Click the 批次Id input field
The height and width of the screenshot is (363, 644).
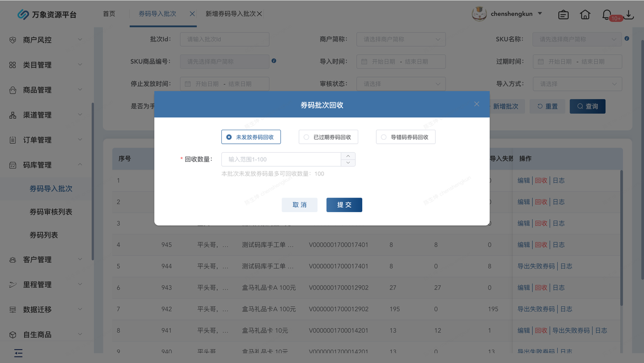click(224, 39)
